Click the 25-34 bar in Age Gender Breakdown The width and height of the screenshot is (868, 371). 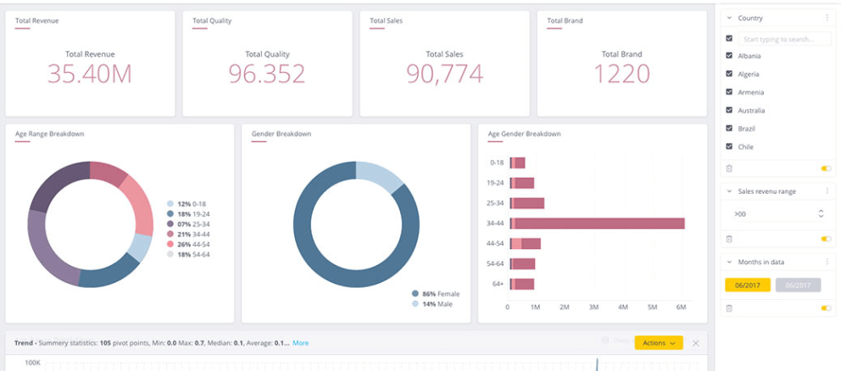[x=527, y=203]
